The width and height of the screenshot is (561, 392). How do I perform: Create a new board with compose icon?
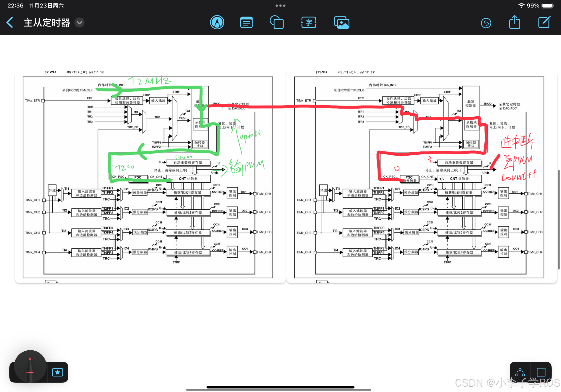click(x=544, y=22)
